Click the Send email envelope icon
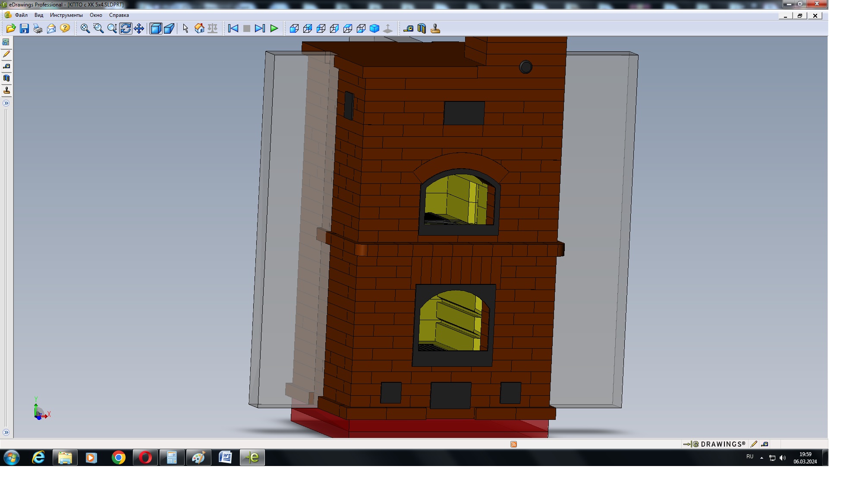 coord(51,28)
